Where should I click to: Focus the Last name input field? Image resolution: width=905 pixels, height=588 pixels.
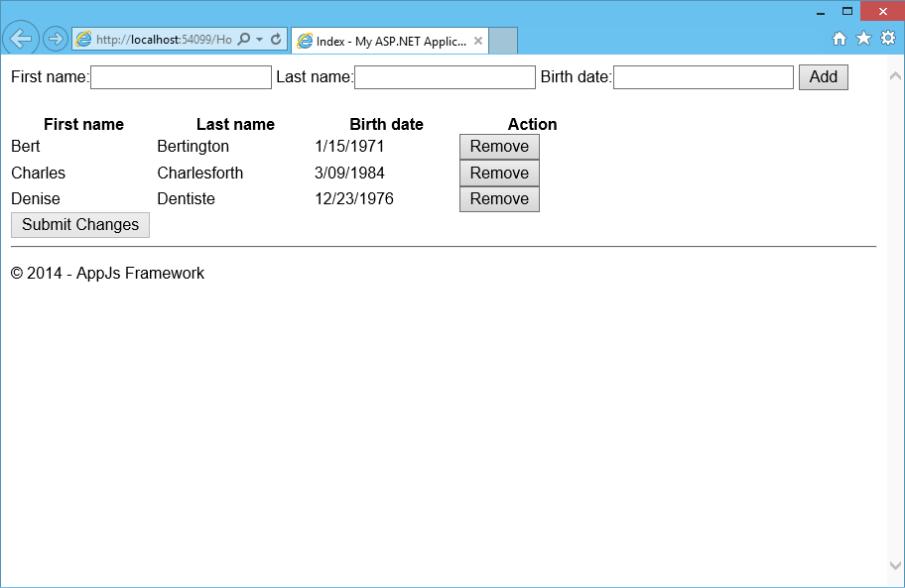click(445, 77)
